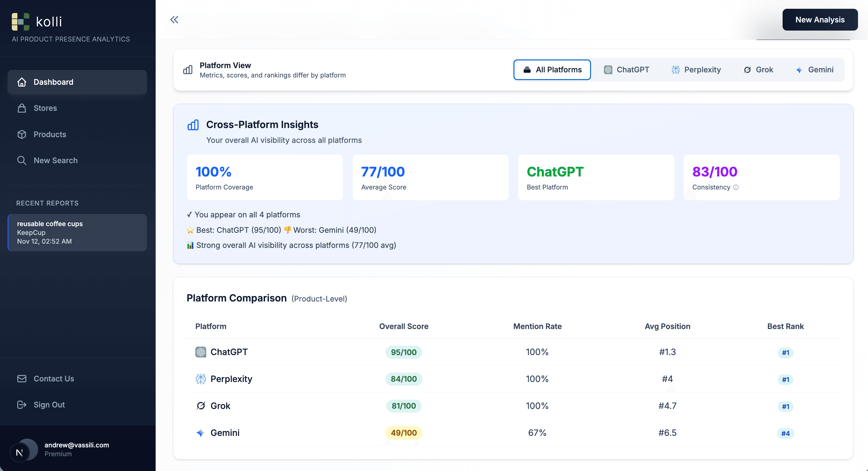The height and width of the screenshot is (471, 868).
Task: Click the Gemini sparkle icon in the table
Action: (200, 433)
